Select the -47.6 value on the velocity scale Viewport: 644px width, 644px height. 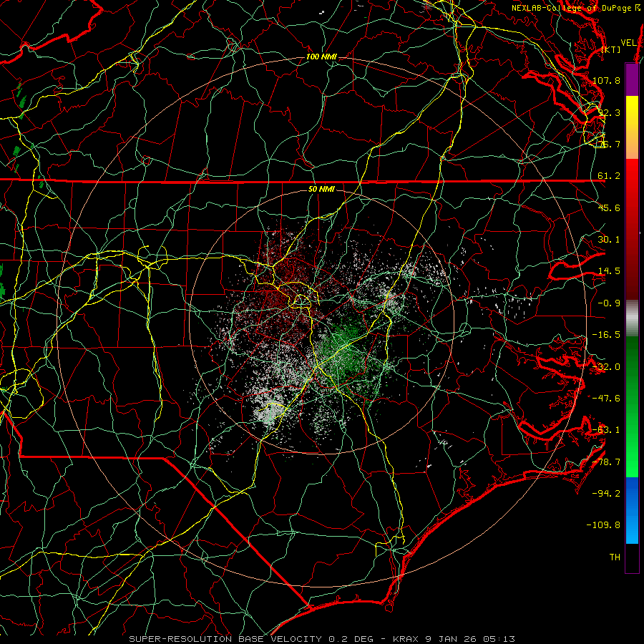606,399
